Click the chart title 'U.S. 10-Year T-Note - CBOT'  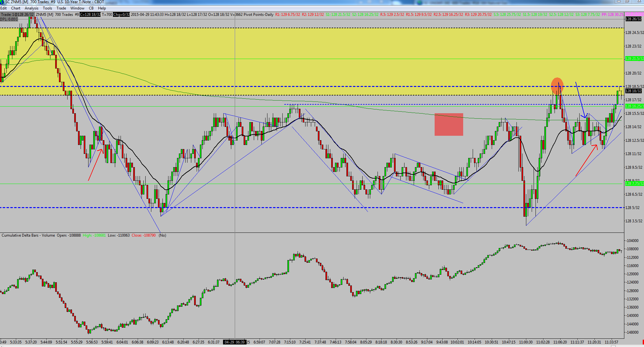pos(81,2)
